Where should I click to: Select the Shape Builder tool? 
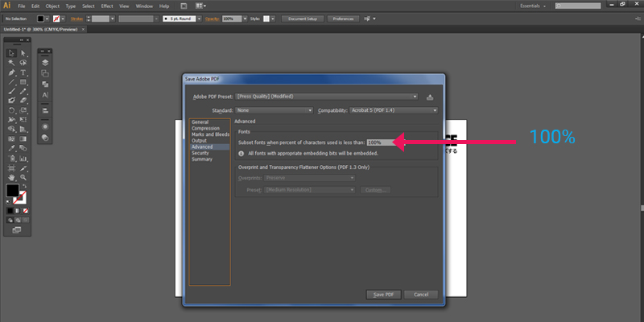(x=11, y=129)
